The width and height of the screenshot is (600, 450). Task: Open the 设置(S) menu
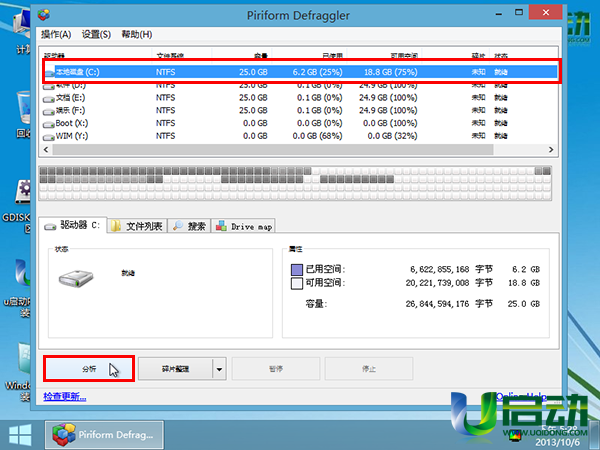(x=96, y=34)
